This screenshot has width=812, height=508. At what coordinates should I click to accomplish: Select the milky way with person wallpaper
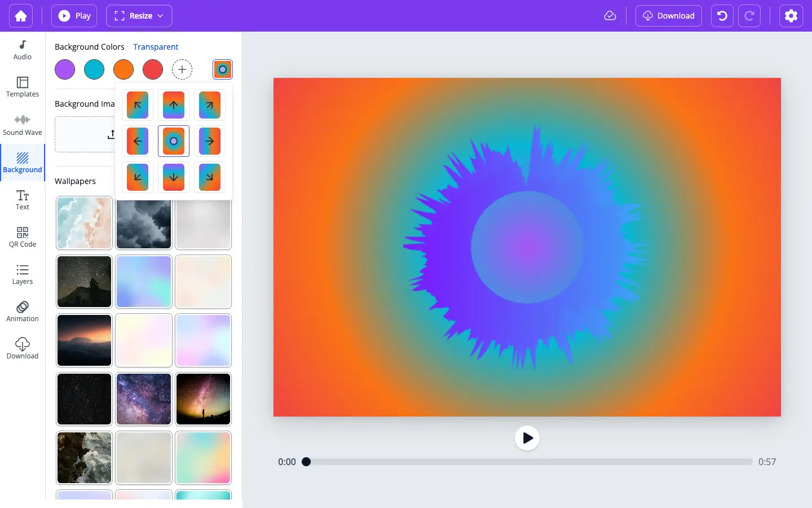(204, 399)
